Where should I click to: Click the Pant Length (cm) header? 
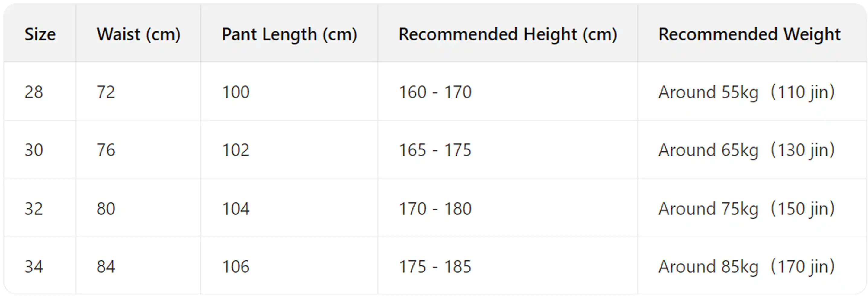pos(289,34)
